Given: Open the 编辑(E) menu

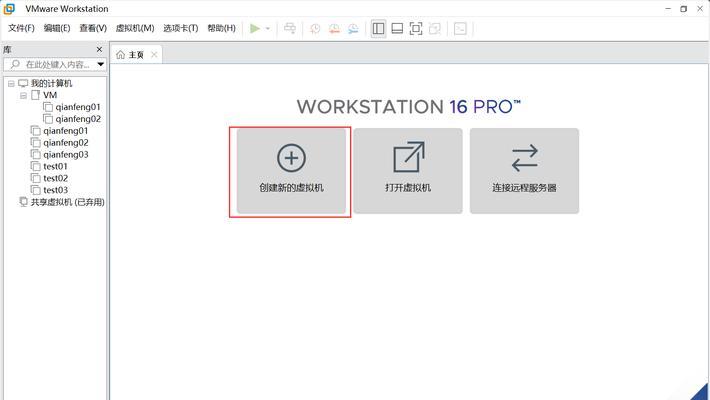Looking at the screenshot, I should click(57, 28).
